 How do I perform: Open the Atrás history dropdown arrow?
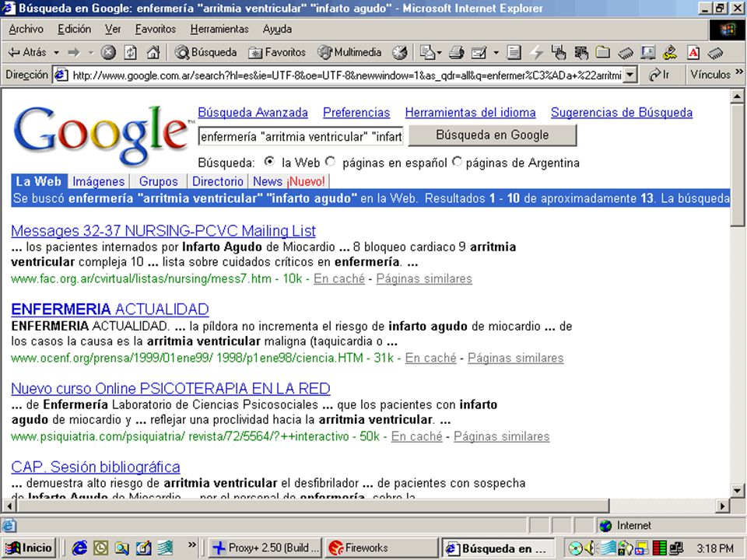click(56, 52)
